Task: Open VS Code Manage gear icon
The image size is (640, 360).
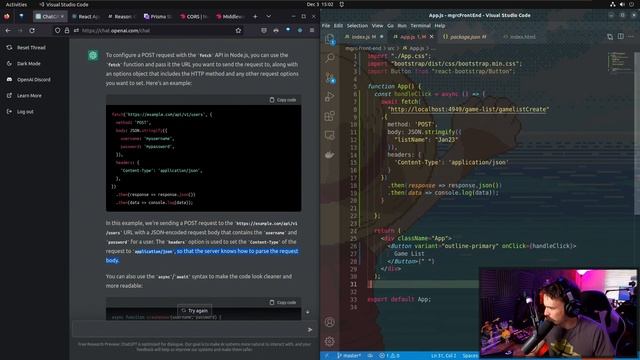Action: [330, 341]
